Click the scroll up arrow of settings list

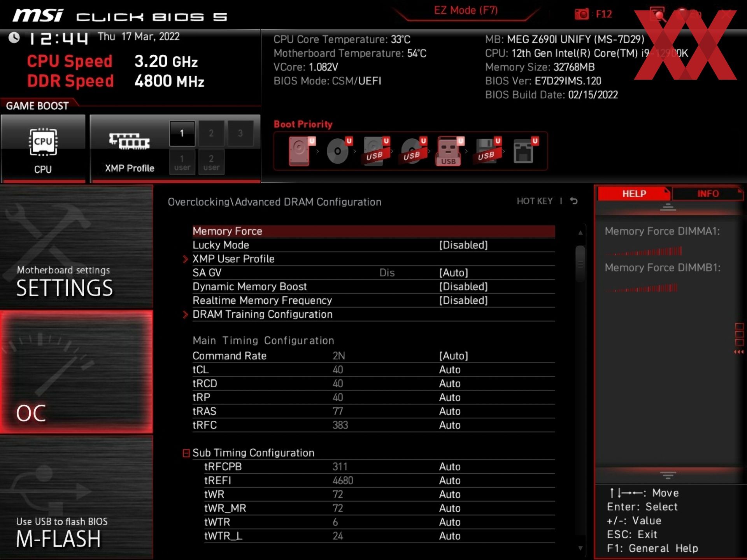[x=580, y=233]
